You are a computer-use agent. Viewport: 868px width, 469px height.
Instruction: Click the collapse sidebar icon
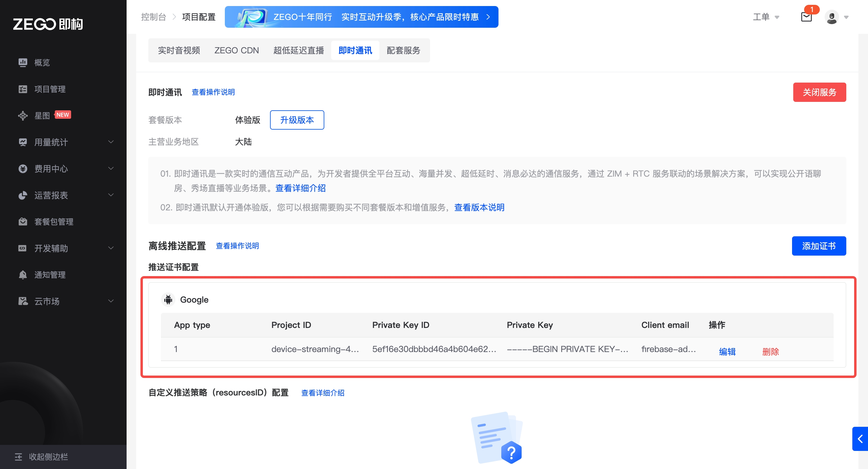18,457
